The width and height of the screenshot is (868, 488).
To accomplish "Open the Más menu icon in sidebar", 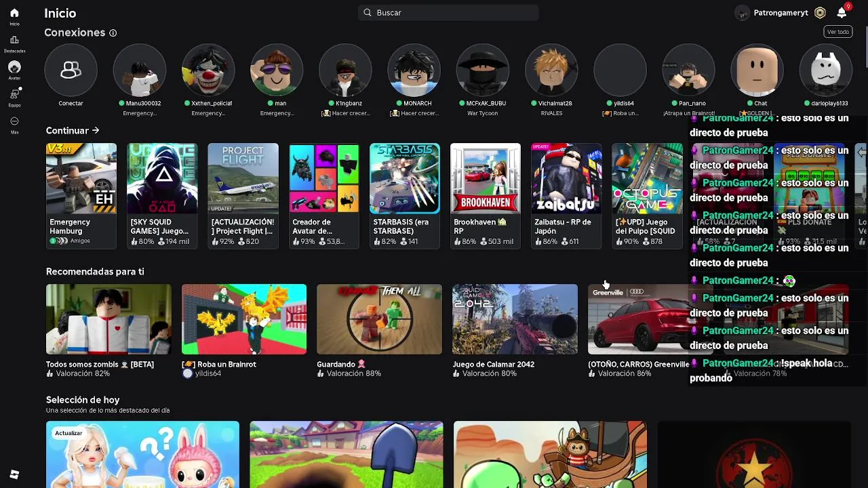I will click(x=14, y=121).
